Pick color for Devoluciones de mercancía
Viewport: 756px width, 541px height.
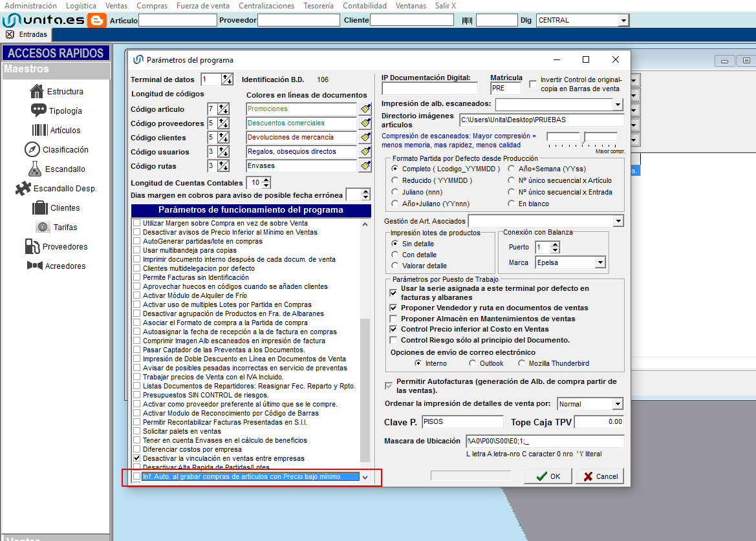[x=365, y=137]
